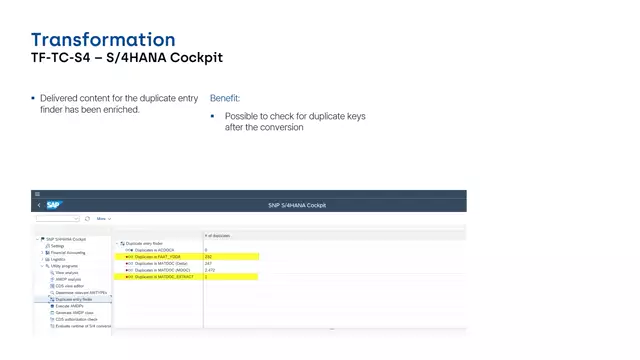Click the SAP logo
The image size is (640, 360).
(54, 205)
